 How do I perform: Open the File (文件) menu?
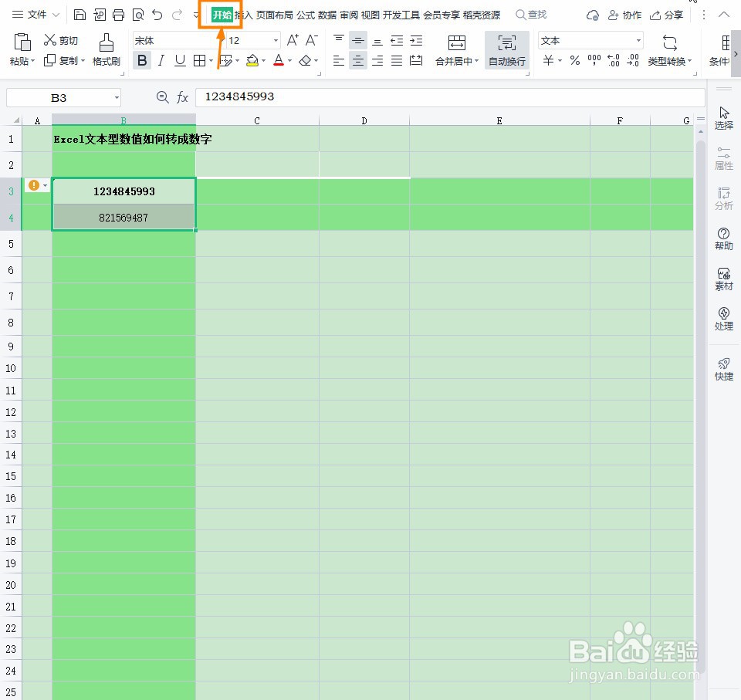[36, 15]
